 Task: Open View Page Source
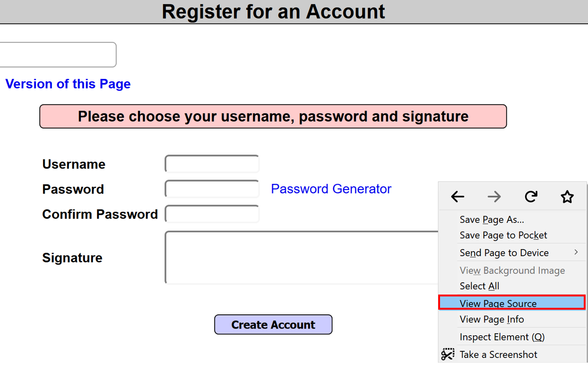point(498,304)
